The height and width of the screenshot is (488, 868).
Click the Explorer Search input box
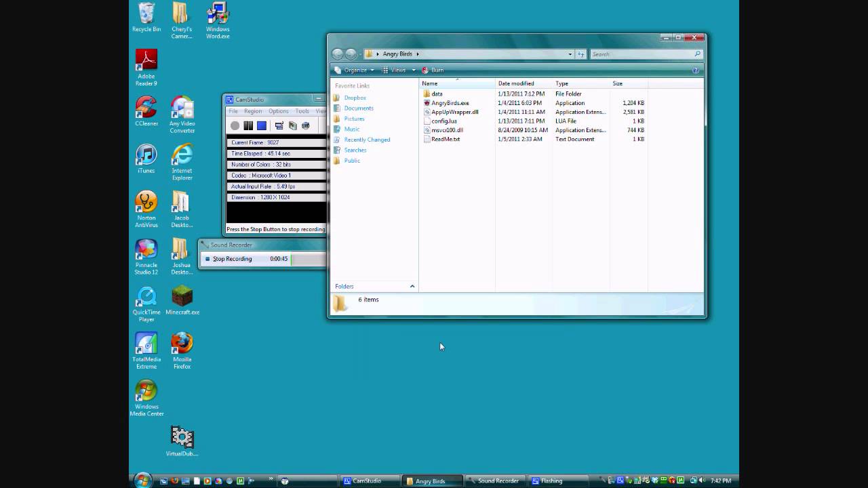click(x=646, y=54)
